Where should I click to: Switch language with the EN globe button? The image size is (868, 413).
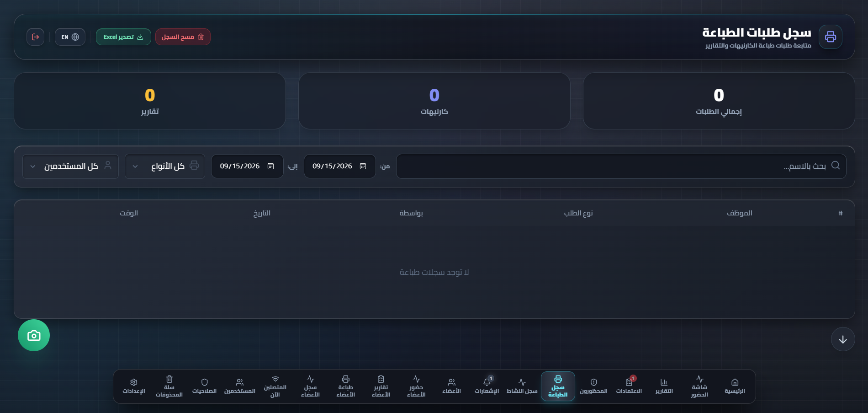click(x=70, y=37)
